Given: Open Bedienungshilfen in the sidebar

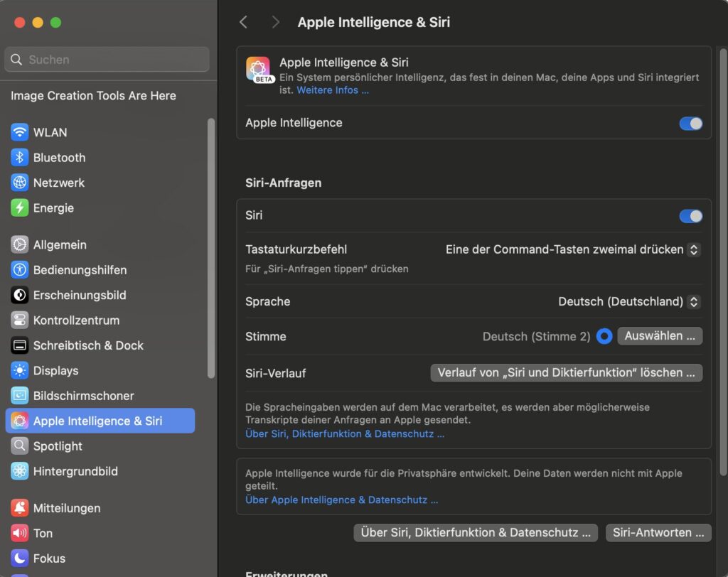Looking at the screenshot, I should 80,270.
